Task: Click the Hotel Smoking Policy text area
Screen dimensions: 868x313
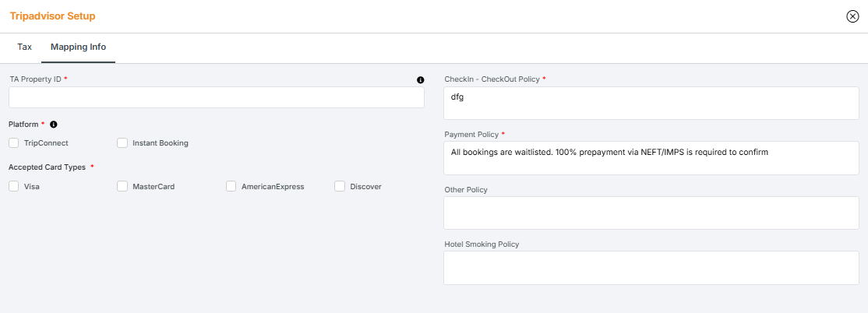Action: 651,268
